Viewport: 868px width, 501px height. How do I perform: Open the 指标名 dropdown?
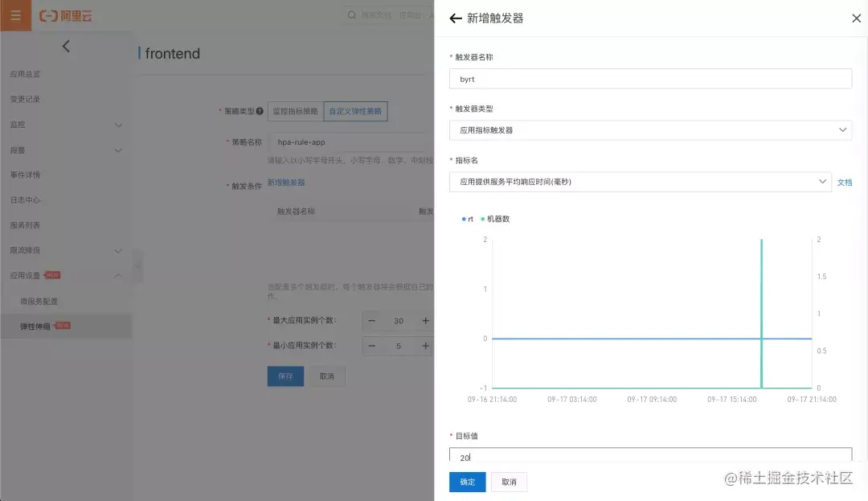point(640,182)
